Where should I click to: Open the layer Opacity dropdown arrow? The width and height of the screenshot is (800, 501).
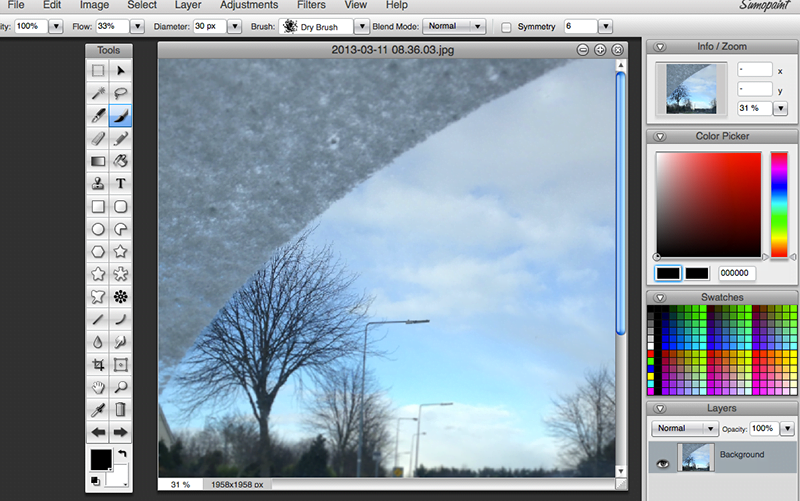tap(788, 429)
